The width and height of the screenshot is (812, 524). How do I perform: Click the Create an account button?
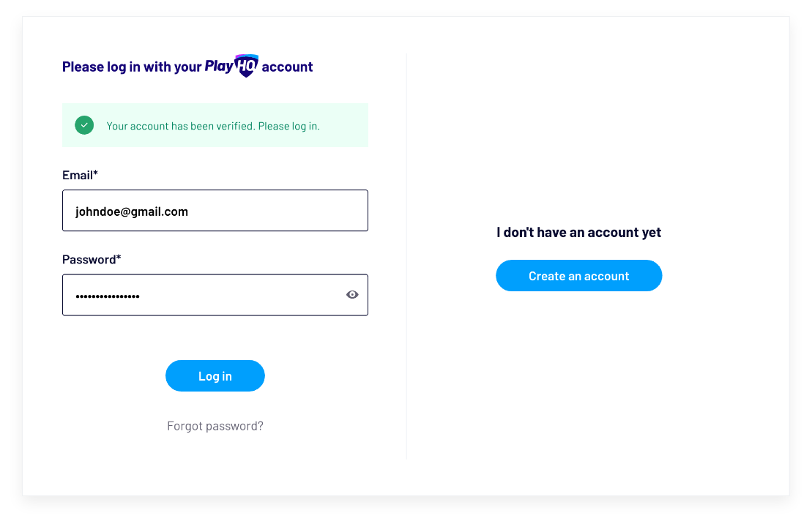click(x=578, y=276)
